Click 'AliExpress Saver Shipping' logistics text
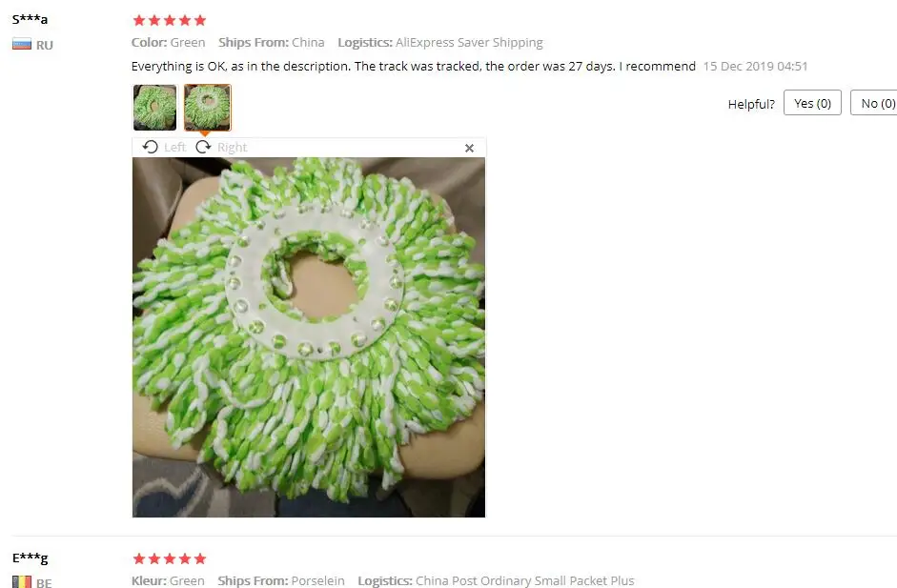897x588 pixels. (469, 42)
